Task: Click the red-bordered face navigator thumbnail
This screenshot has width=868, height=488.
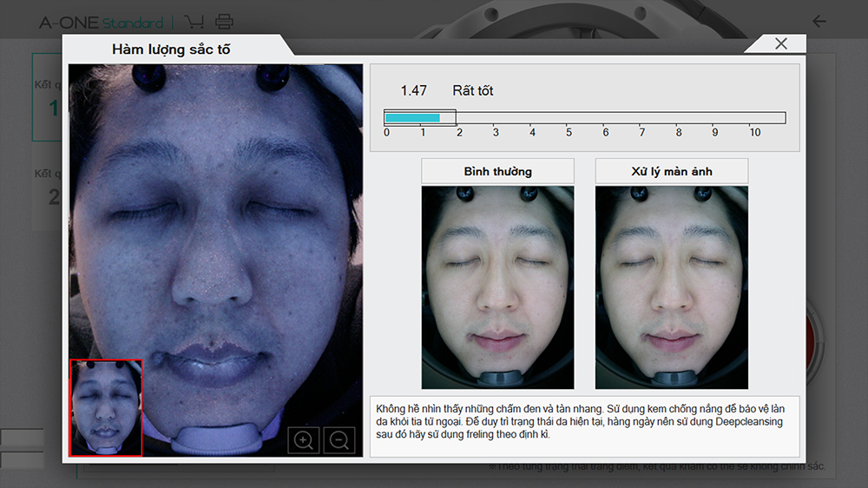Action: point(106,407)
